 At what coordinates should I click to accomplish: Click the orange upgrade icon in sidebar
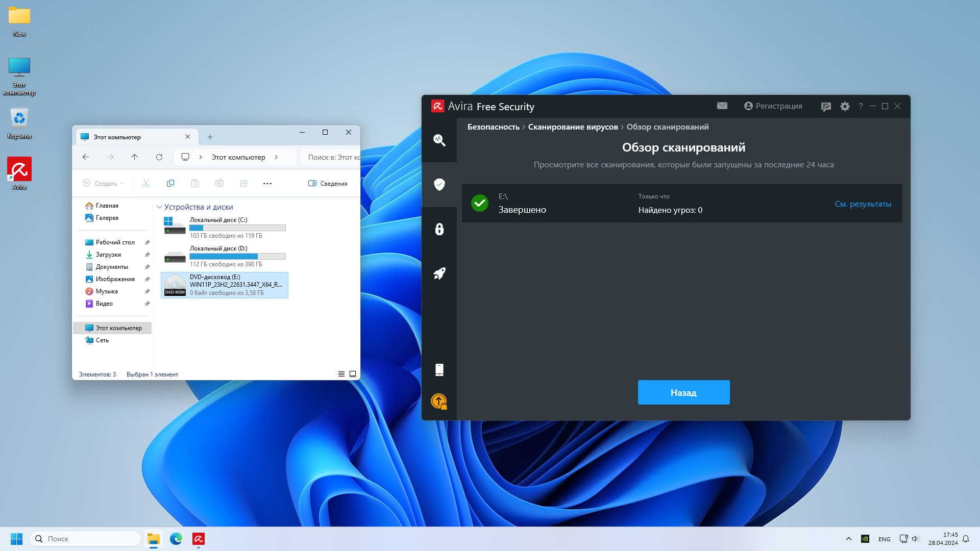(439, 402)
